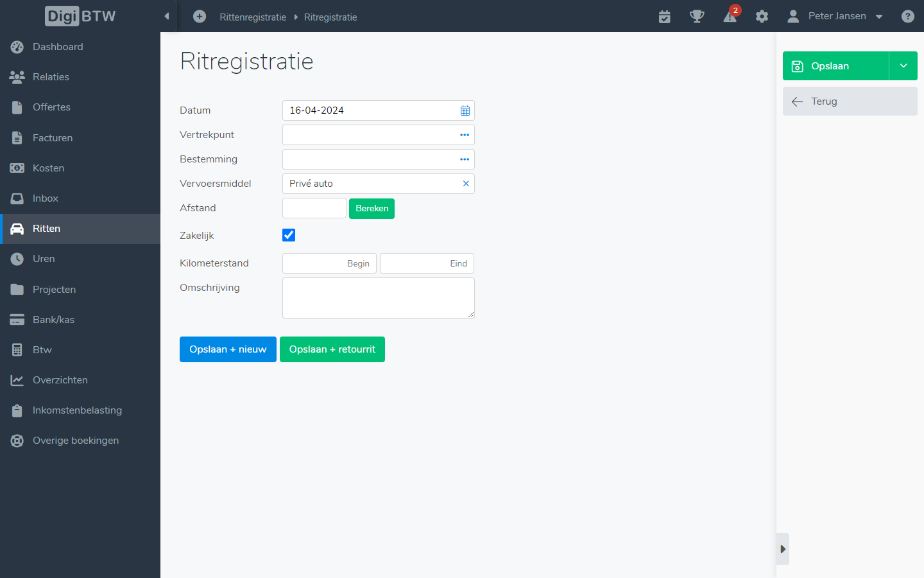Click Opslaan + retourrit button
This screenshot has width=924, height=578.
(332, 349)
